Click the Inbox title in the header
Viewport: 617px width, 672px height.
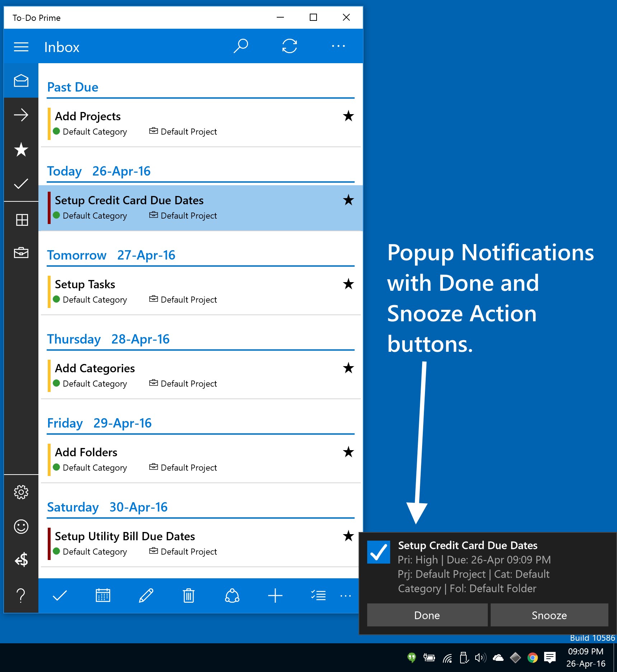point(62,47)
